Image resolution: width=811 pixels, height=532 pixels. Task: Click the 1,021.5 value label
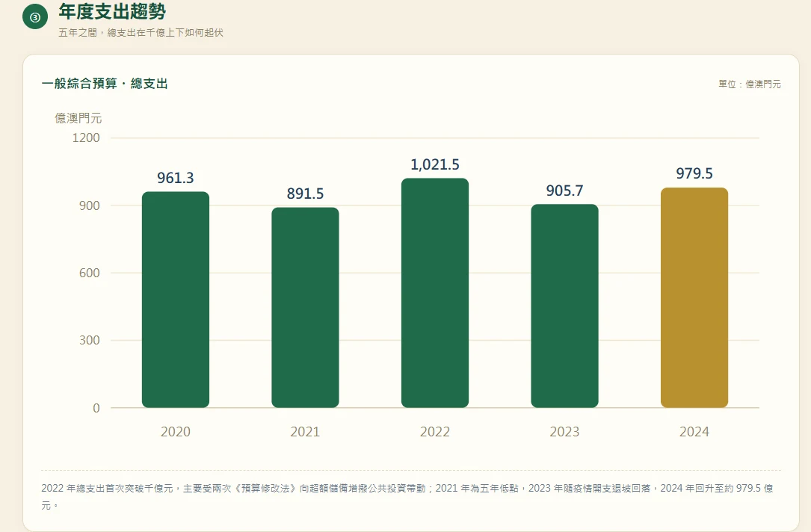tap(435, 164)
